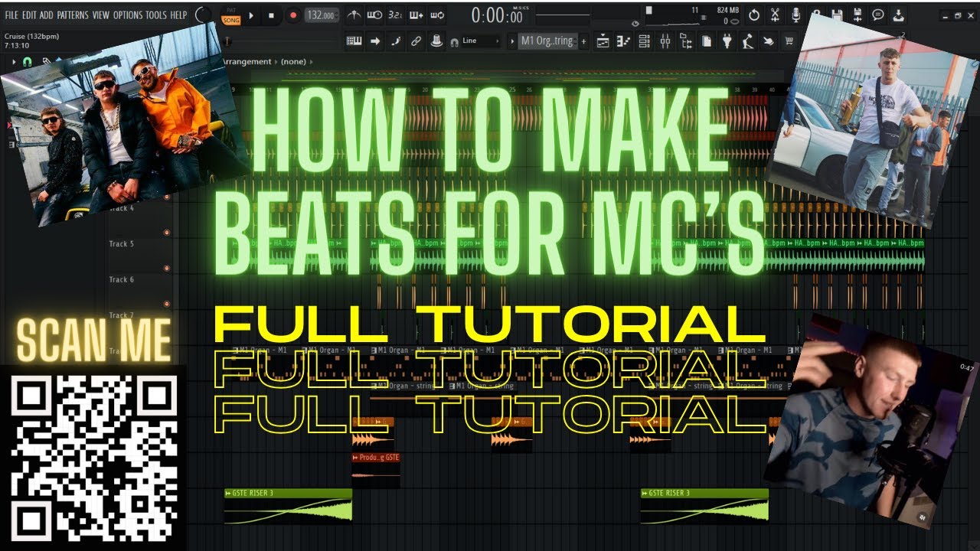Toggle the playlist snap magnet
Viewport: 980px width, 551px height.
click(x=27, y=61)
